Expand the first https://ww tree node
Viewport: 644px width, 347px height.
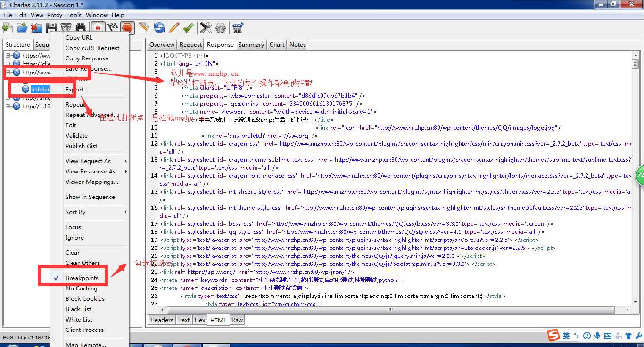[8, 56]
